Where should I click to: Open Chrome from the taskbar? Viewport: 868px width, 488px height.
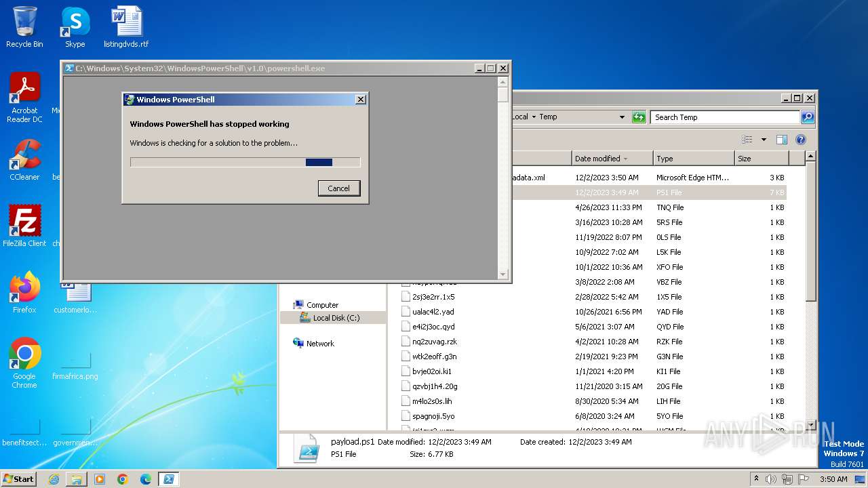click(x=123, y=479)
